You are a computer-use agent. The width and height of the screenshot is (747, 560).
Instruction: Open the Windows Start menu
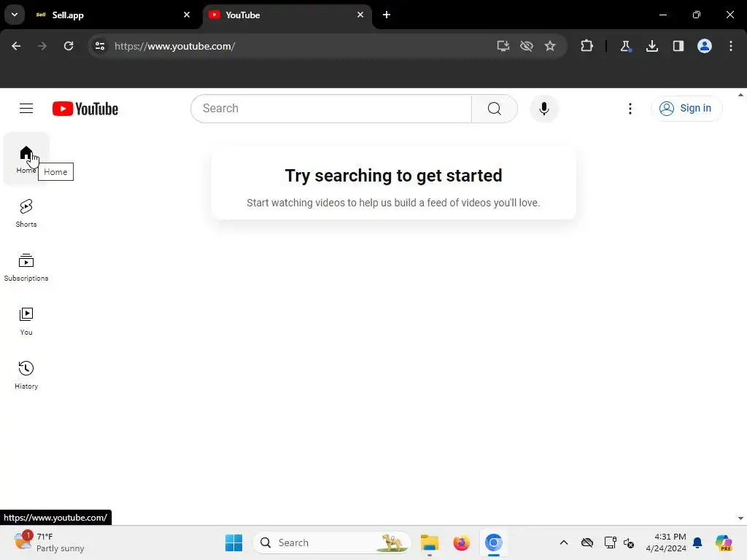(234, 542)
